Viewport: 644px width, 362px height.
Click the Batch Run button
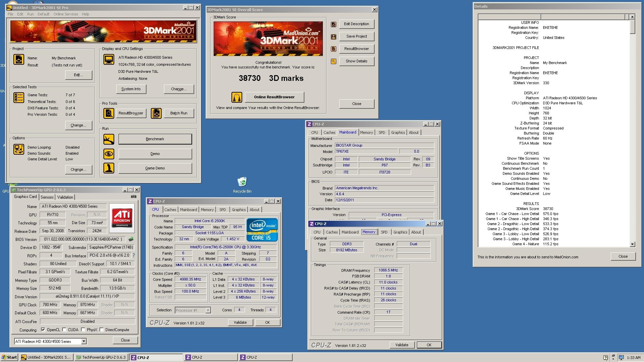179,113
